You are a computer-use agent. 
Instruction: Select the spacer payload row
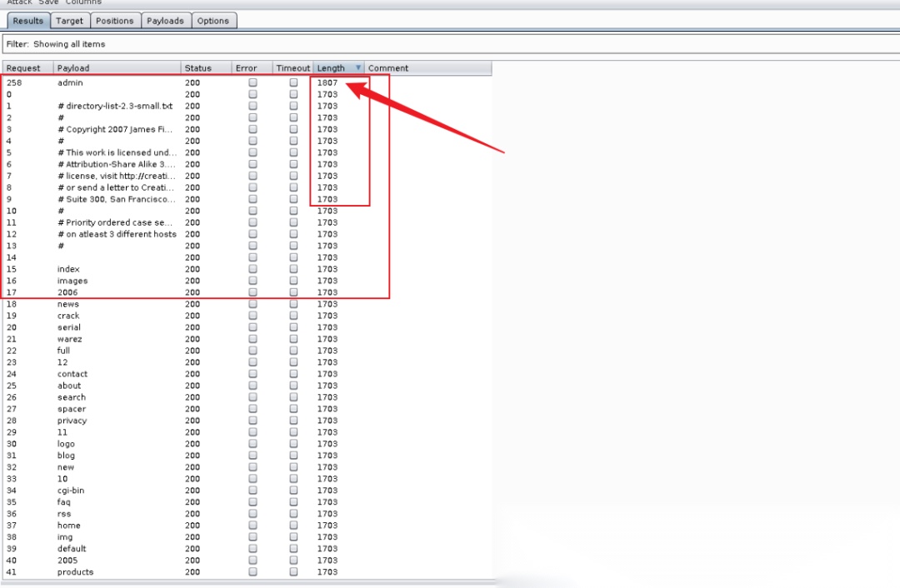pos(247,409)
